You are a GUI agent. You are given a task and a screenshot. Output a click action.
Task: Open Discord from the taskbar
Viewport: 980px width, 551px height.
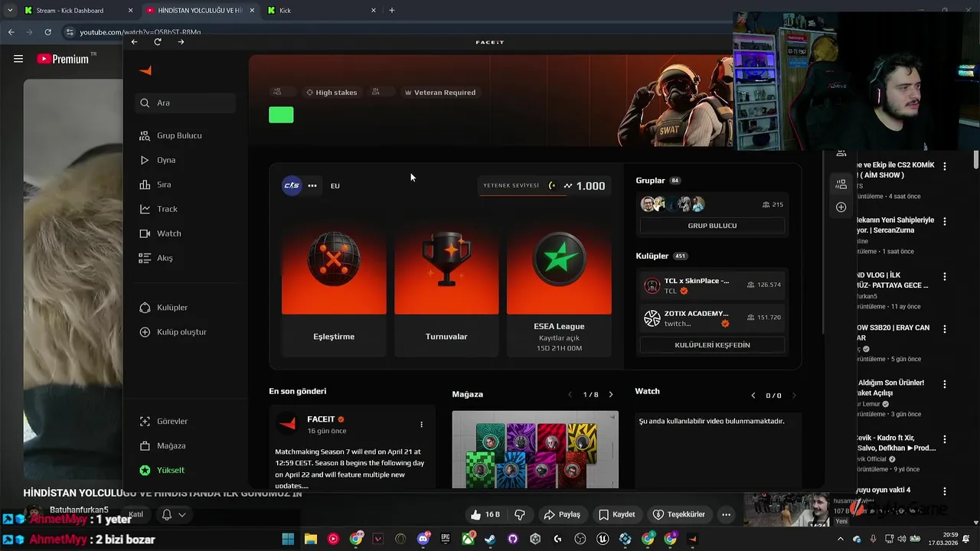(x=423, y=539)
